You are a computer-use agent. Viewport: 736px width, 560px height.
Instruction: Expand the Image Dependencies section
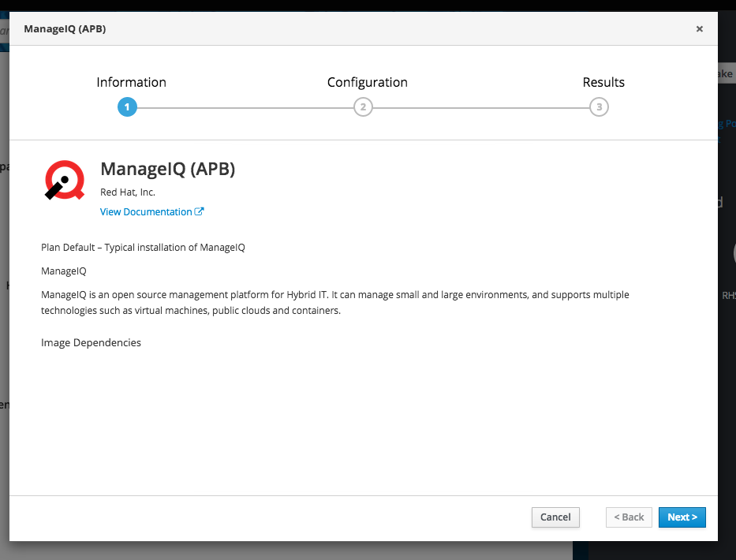[x=91, y=342]
